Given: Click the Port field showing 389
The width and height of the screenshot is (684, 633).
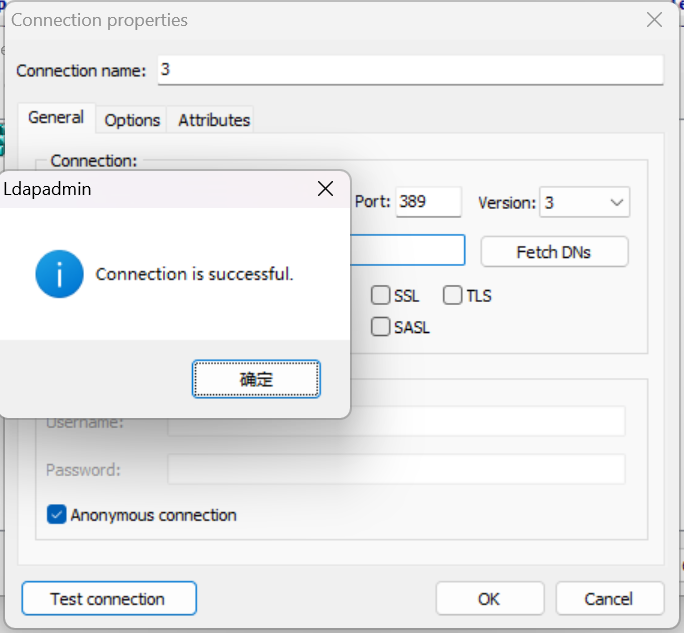Looking at the screenshot, I should (x=428, y=202).
